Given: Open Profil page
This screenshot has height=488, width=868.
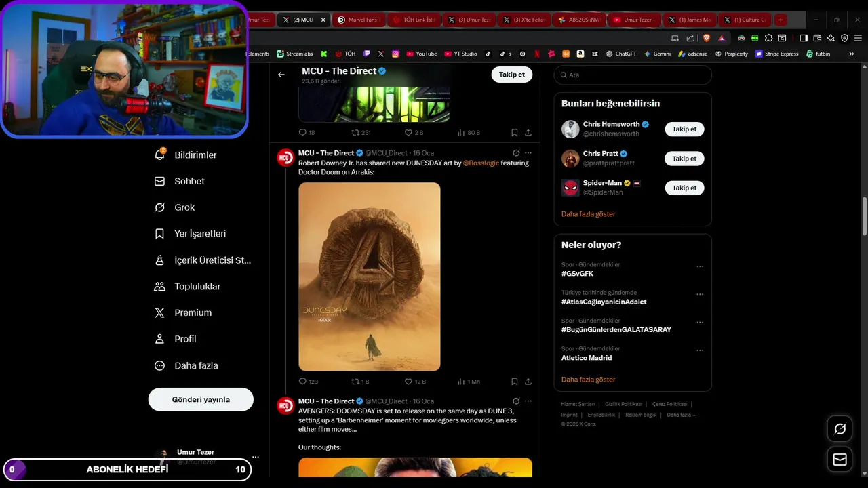Looking at the screenshot, I should click(176, 339).
